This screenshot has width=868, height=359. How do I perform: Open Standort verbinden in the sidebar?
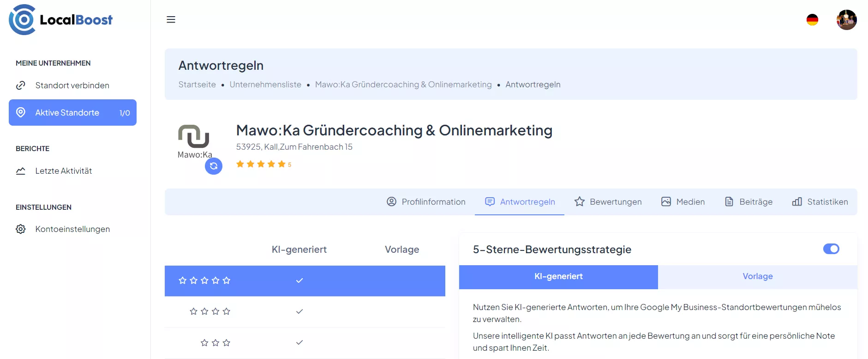coord(72,85)
